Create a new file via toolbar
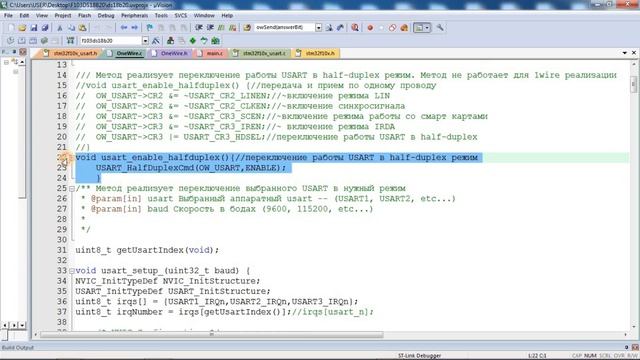Screen dimensions: 640x360 click(x=11, y=28)
